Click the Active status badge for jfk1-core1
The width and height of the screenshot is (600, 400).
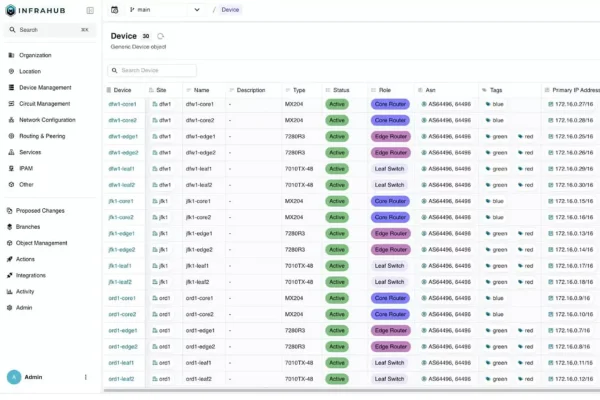(337, 201)
